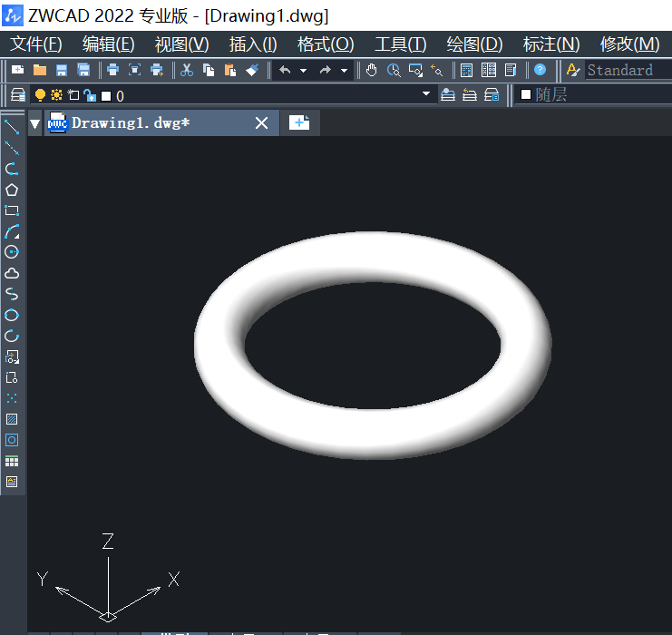The image size is (672, 635).
Task: Click Make object's layer current icon
Action: coord(448,94)
